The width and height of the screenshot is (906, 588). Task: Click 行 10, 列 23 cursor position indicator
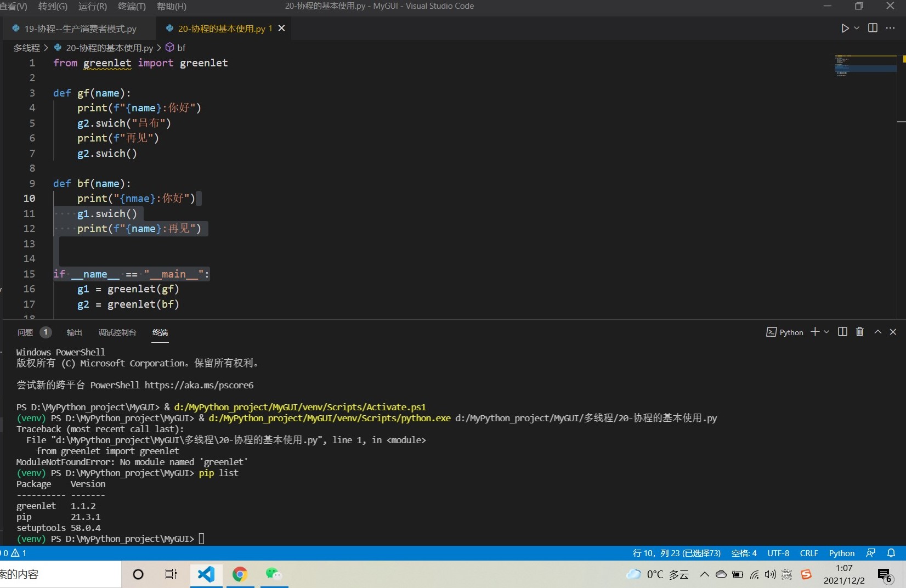(x=677, y=553)
